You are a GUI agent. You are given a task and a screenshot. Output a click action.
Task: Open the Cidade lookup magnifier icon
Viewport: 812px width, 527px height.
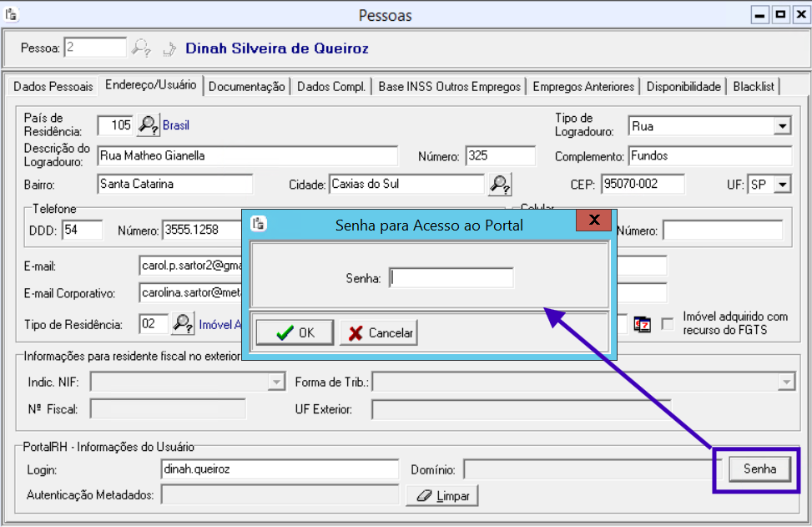point(500,184)
